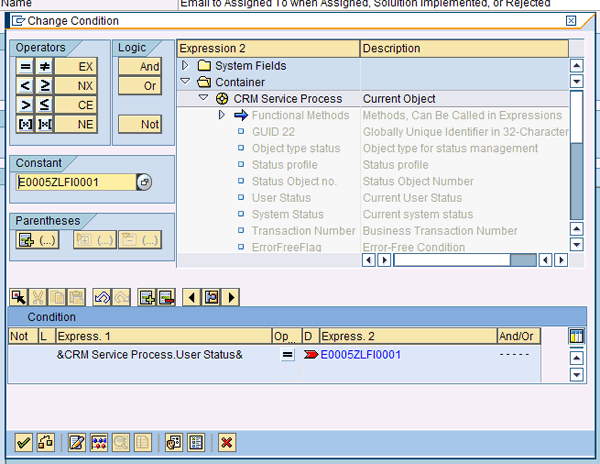The image size is (600, 464).
Task: Select the less-than operator
Action: coord(26,86)
